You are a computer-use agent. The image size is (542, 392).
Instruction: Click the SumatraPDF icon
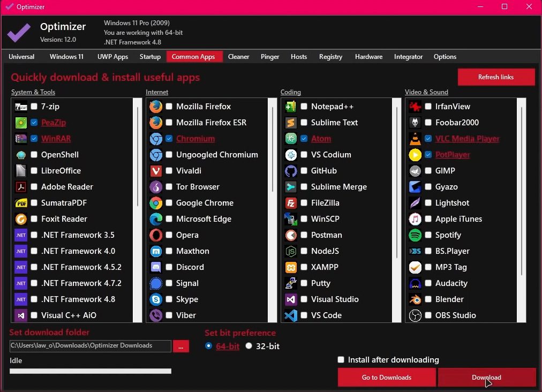coord(21,203)
